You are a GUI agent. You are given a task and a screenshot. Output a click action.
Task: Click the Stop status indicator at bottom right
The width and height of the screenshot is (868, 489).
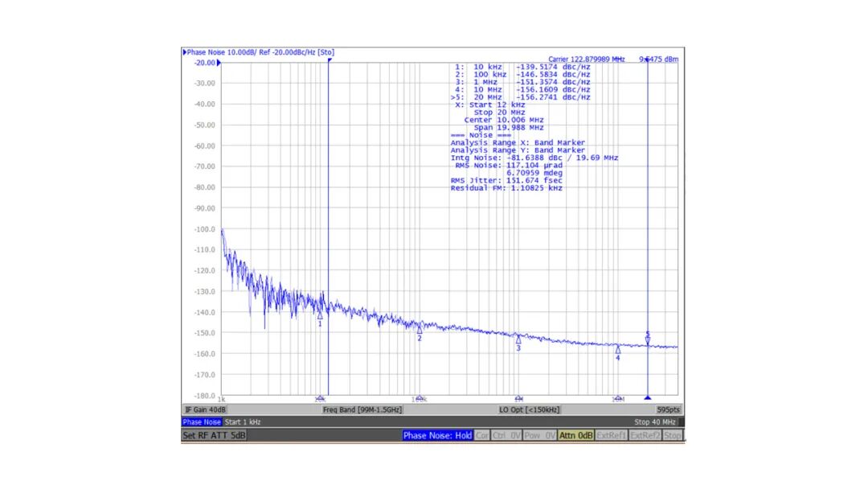pos(673,435)
